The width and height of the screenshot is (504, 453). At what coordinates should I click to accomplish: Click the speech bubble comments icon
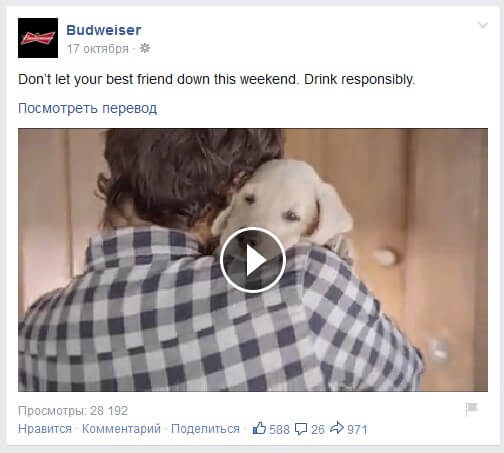click(x=301, y=429)
